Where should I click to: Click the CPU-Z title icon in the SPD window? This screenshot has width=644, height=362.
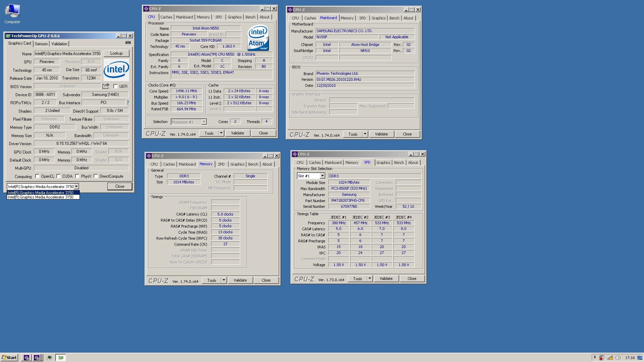(295, 154)
